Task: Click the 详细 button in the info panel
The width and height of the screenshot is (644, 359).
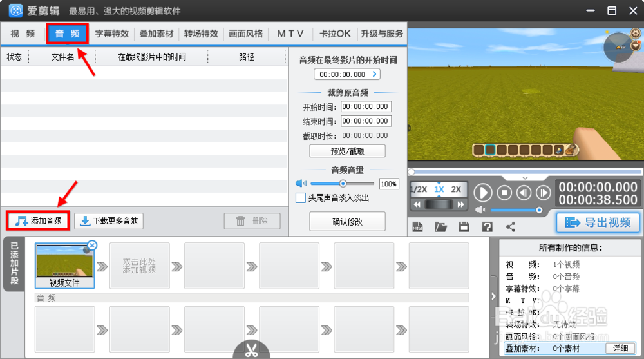Action: point(620,348)
